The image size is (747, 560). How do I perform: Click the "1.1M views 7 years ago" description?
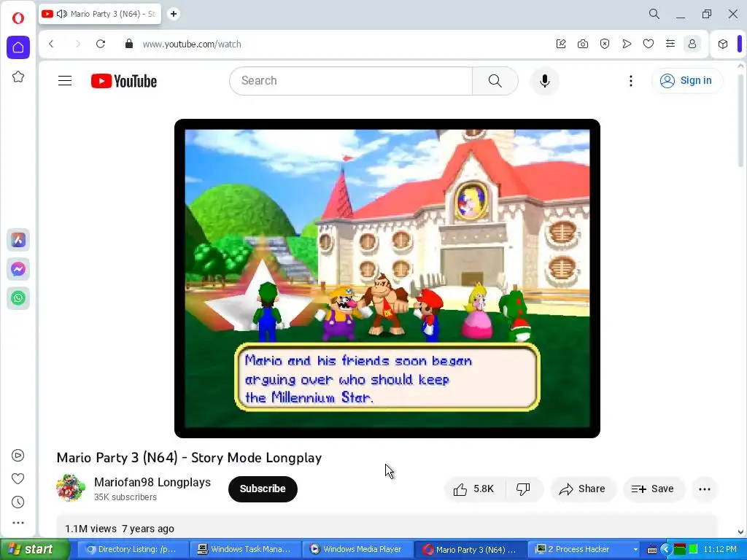pyautogui.click(x=120, y=529)
